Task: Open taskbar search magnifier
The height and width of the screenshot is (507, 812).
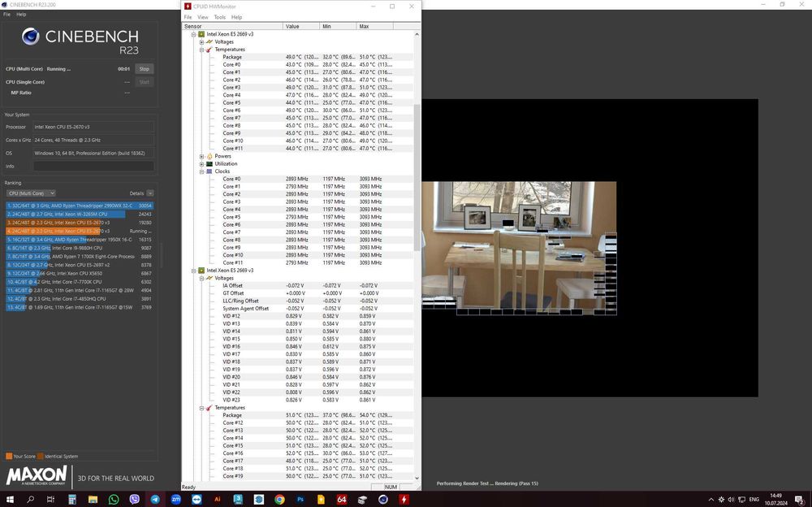Action: pos(30,500)
